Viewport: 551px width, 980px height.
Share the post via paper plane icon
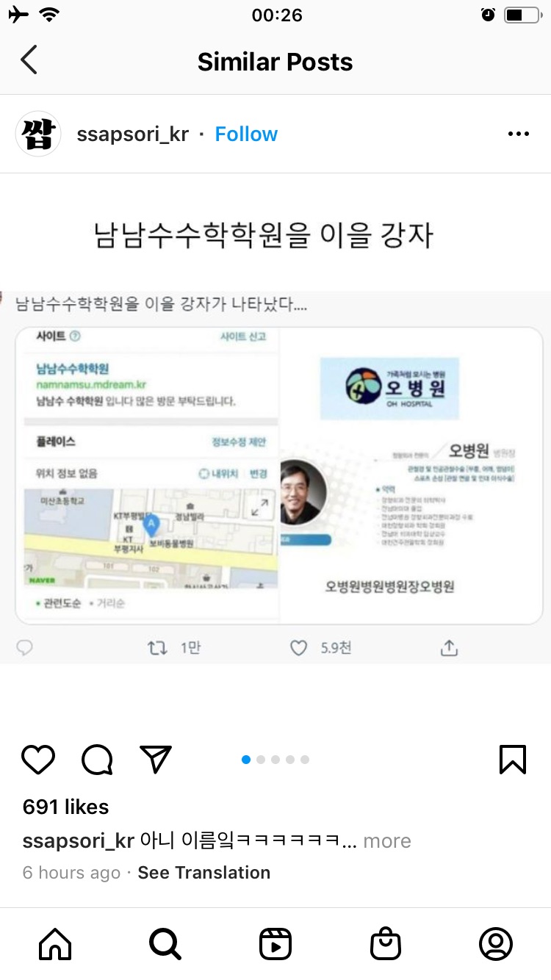[155, 760]
